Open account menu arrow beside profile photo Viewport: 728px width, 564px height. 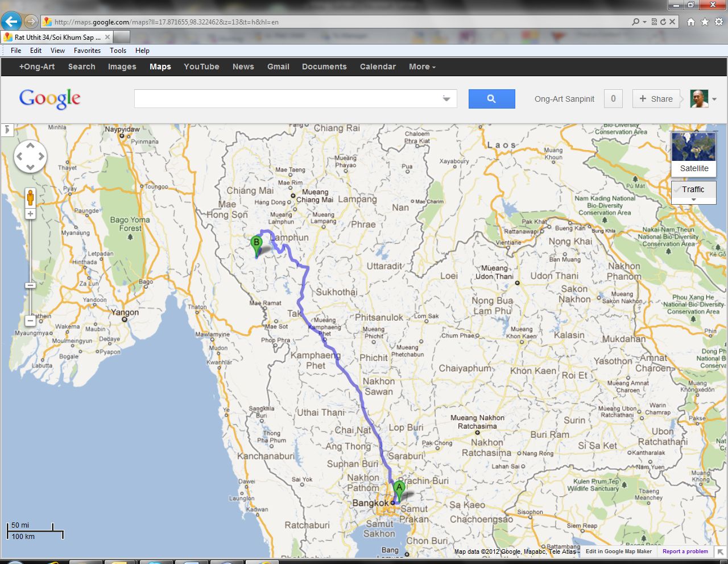click(714, 99)
